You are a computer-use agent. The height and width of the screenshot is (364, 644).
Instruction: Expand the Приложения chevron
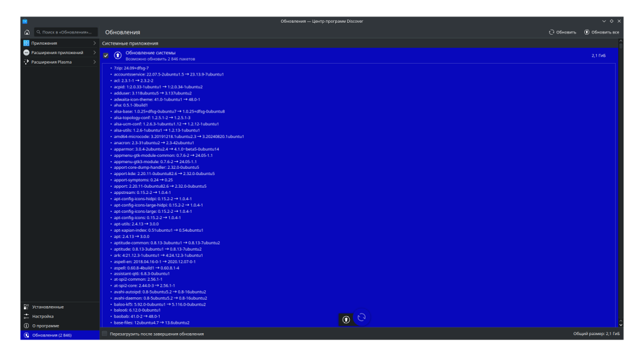coord(94,43)
